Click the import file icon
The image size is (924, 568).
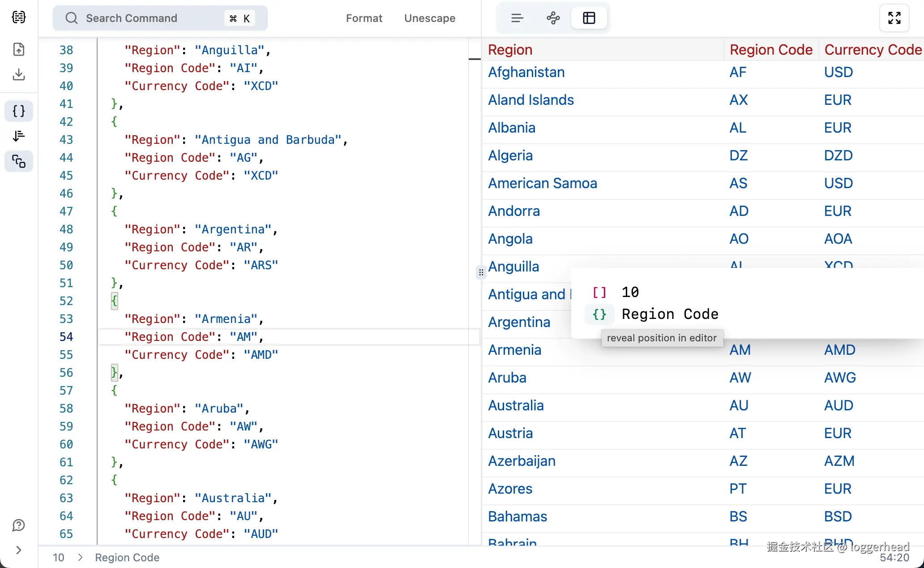click(x=19, y=49)
